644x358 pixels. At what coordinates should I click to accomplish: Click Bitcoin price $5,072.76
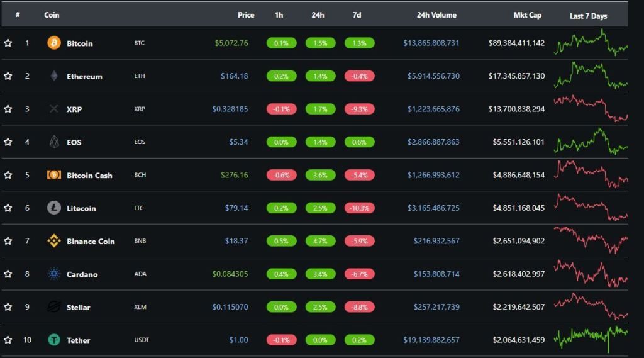coord(231,43)
